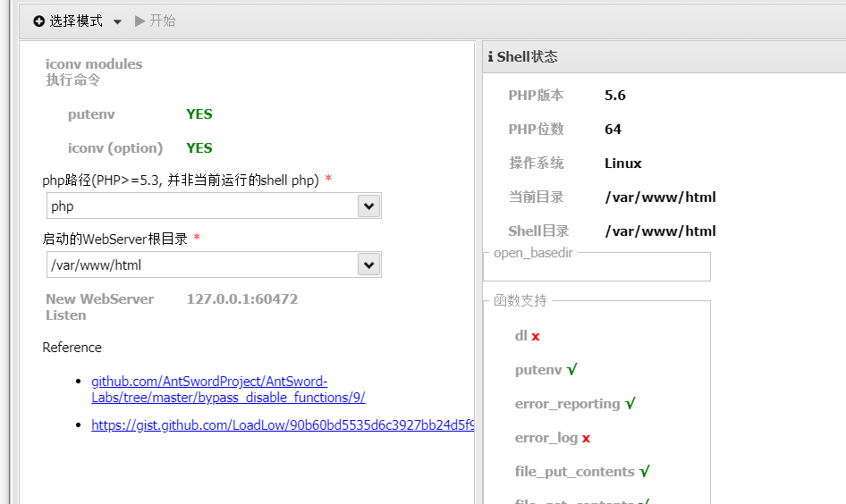Click the iconv modules 执行命令 heading
The image size is (846, 504).
coord(94,71)
